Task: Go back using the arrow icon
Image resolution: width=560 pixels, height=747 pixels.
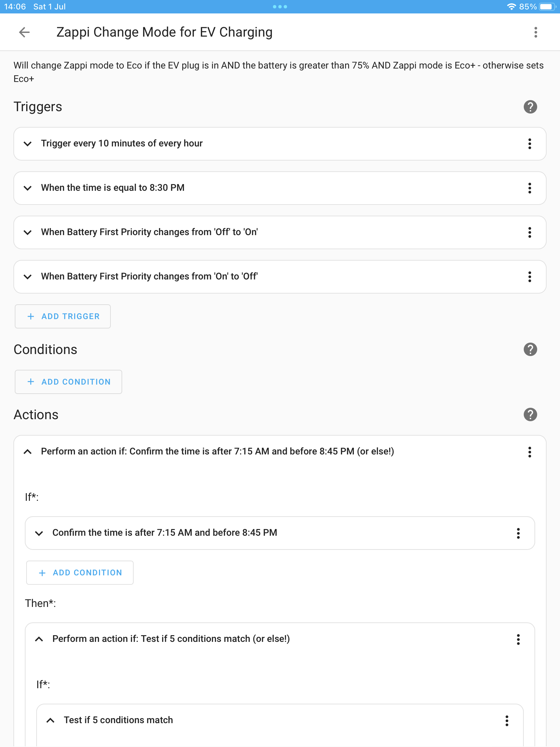Action: click(x=24, y=33)
